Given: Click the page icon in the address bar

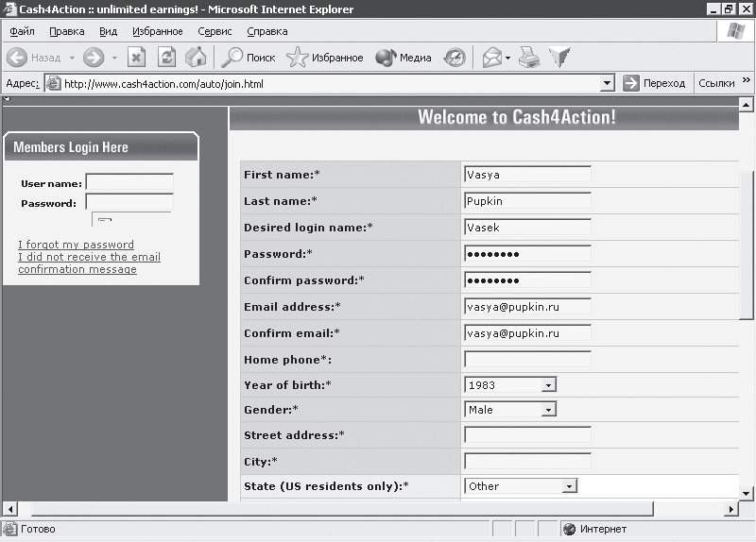Looking at the screenshot, I should tap(53, 84).
